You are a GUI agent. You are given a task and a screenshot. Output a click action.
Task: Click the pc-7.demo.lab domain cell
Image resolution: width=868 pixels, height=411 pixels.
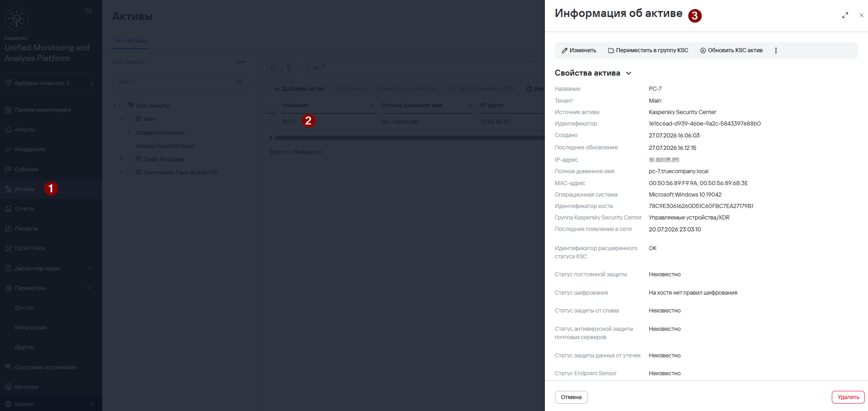[400, 122]
